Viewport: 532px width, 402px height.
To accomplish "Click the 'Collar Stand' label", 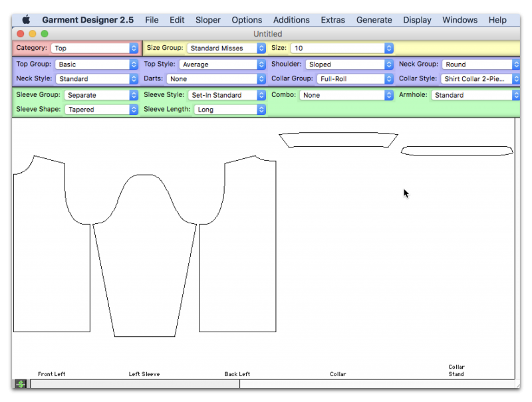I will click(456, 371).
